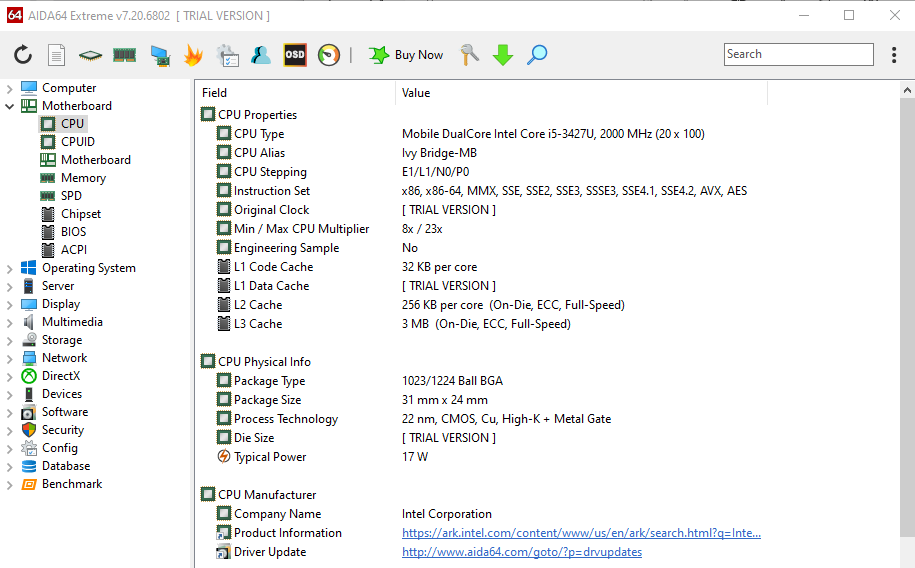This screenshot has height=568, width=915.
Task: Select the Database category
Action: tap(66, 466)
